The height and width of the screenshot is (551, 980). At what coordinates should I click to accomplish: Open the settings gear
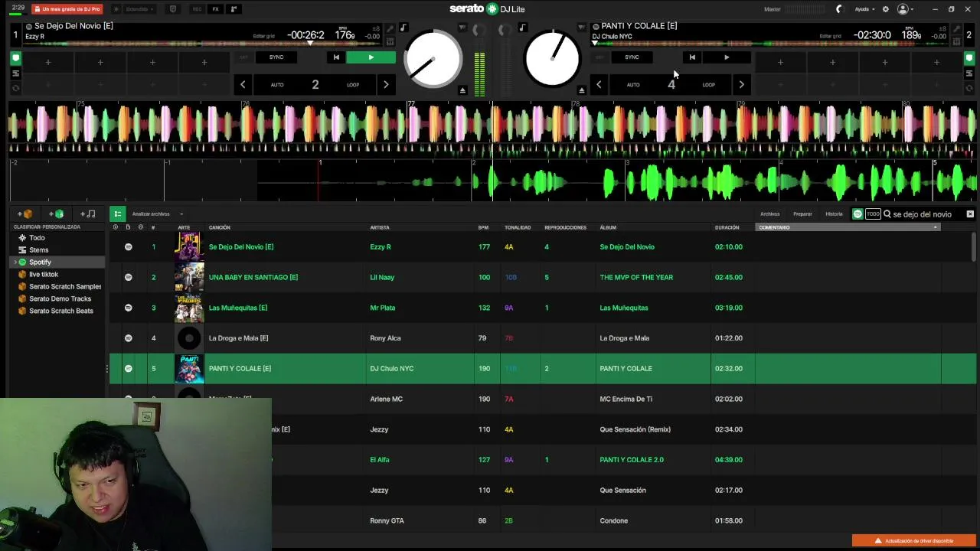[886, 9]
